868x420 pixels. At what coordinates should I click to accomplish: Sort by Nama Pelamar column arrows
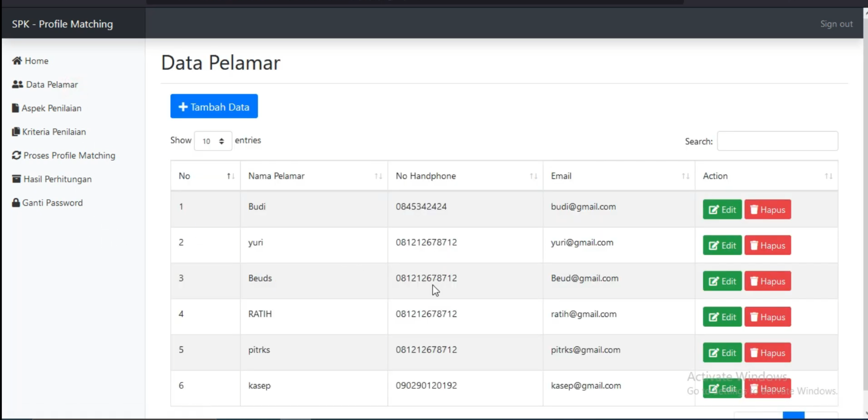[378, 176]
